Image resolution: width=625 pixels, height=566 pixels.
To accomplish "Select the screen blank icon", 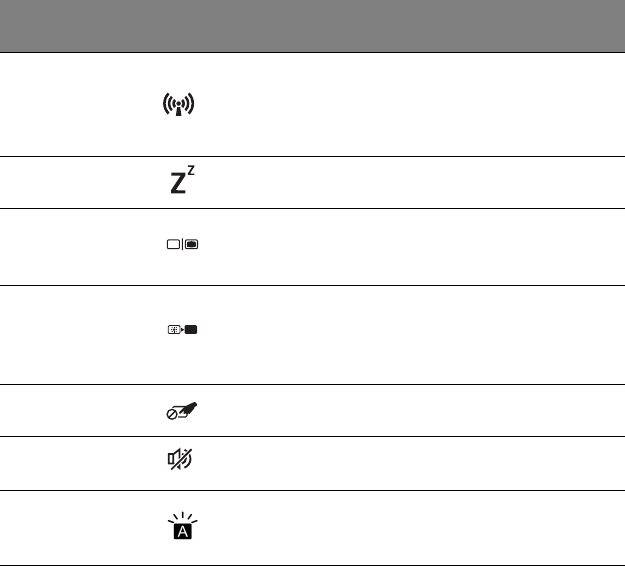I will [183, 330].
